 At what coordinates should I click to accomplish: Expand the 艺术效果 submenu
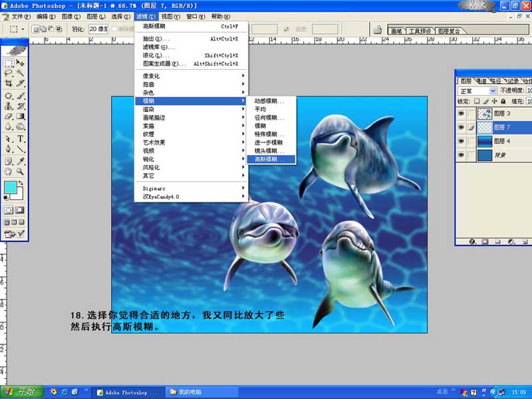tap(192, 142)
